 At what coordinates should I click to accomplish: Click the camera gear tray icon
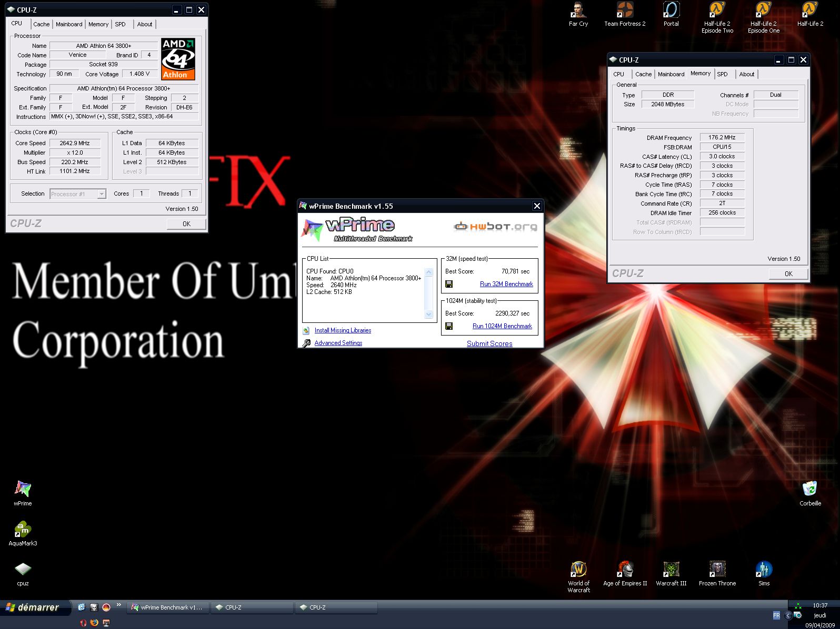(798, 615)
